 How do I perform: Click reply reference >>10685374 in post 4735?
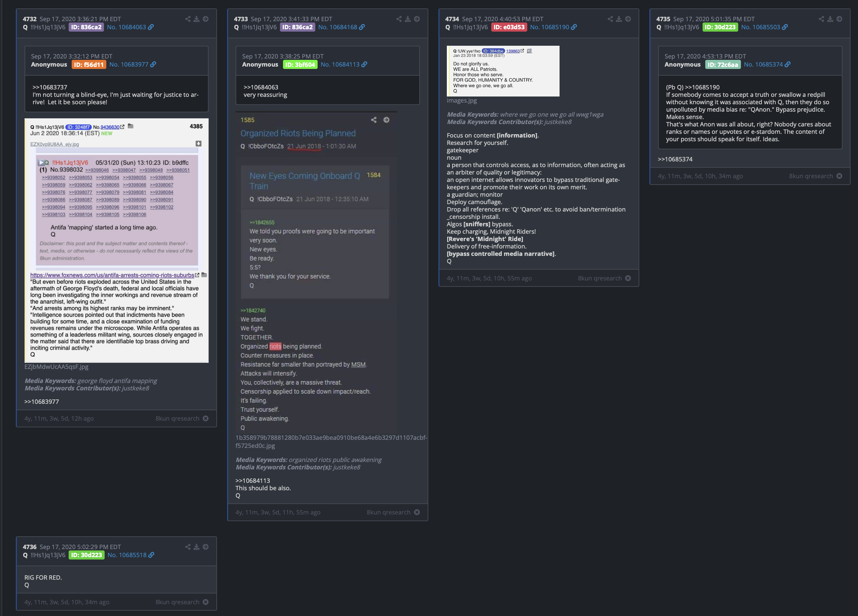[675, 159]
